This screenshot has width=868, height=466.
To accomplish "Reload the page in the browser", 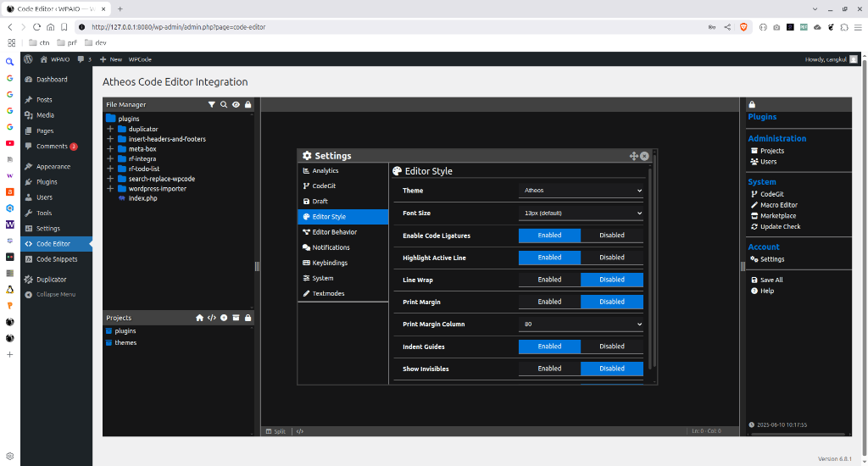I will pos(36,26).
